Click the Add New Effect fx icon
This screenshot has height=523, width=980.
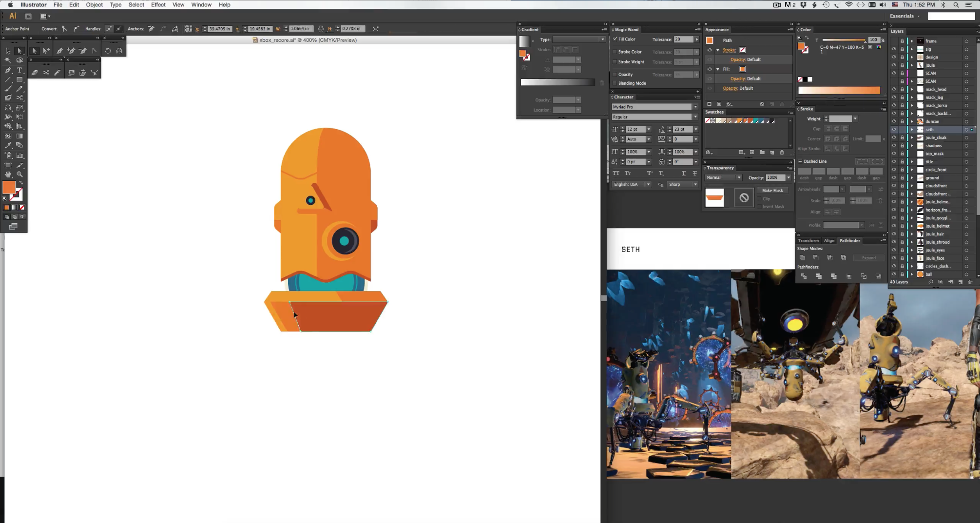(x=730, y=104)
